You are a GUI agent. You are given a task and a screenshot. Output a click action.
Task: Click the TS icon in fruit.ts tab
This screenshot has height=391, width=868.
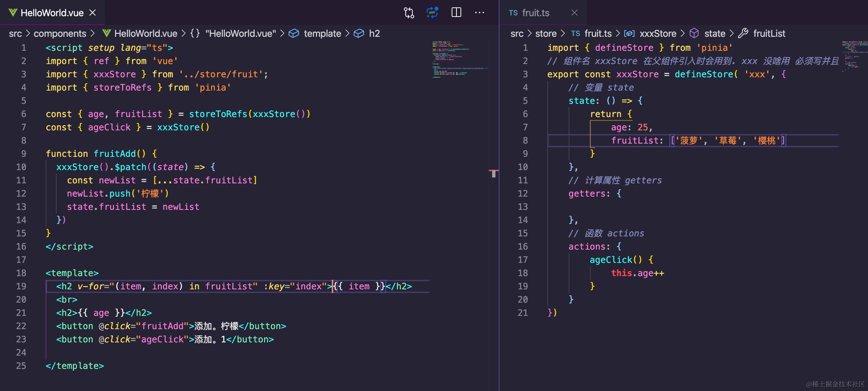(x=513, y=13)
